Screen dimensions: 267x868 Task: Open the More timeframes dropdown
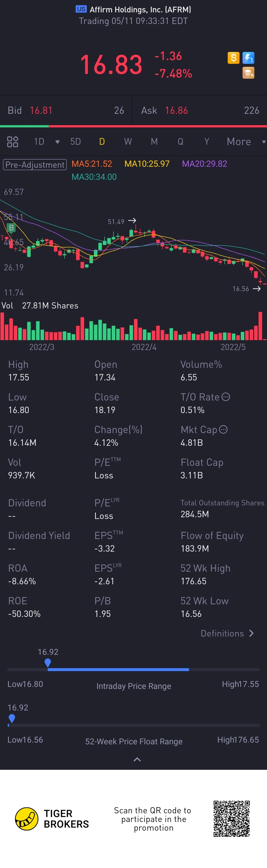[246, 141]
